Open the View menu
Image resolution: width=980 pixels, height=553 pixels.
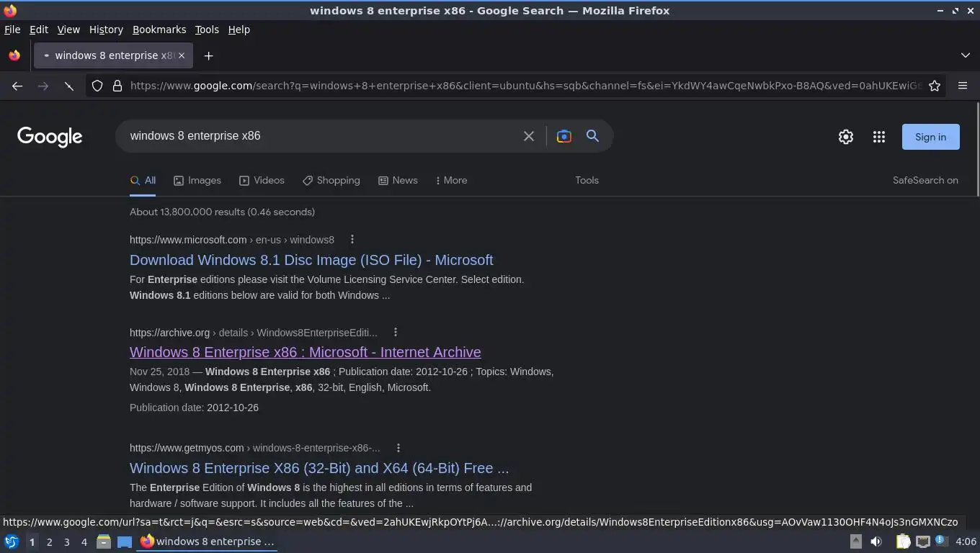tap(68, 30)
